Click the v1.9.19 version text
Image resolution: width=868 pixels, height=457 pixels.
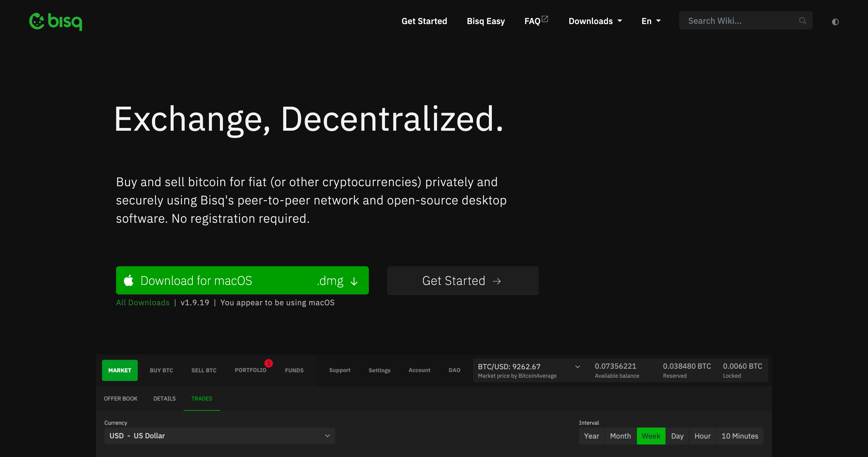195,303
